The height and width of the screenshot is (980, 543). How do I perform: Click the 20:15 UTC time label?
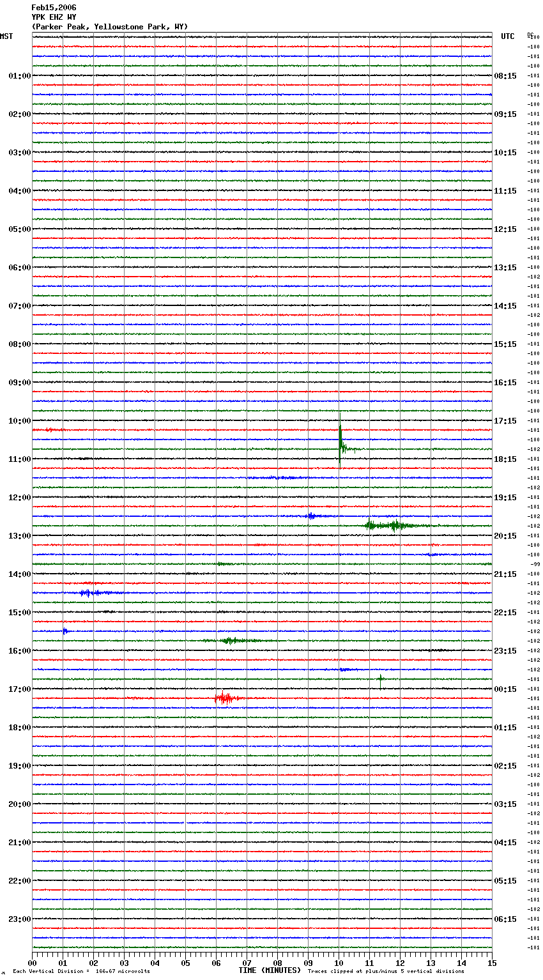click(x=505, y=536)
